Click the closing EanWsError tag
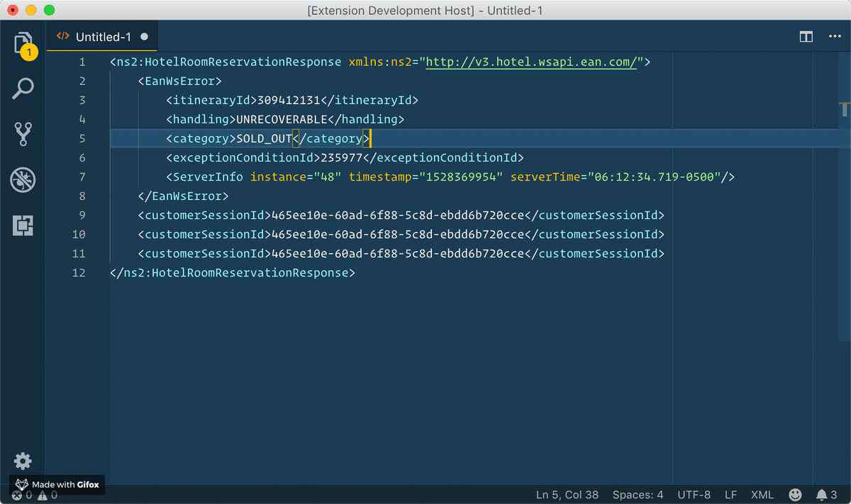The image size is (851, 504). 184,196
